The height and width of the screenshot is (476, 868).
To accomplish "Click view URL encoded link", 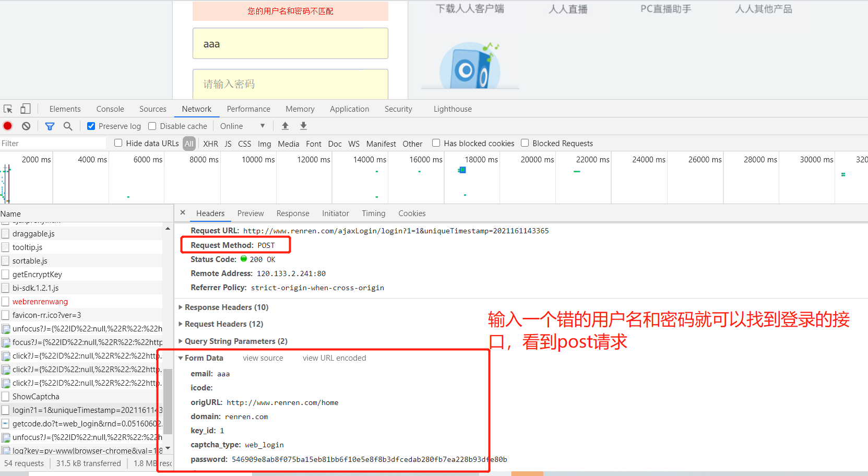I will pos(335,358).
